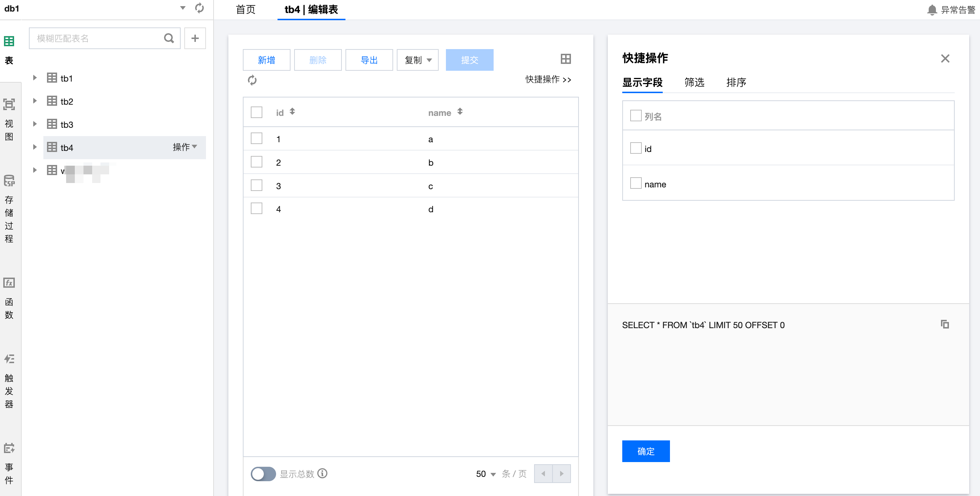Switch to the 筛选 tab
The width and height of the screenshot is (980, 496).
(694, 82)
